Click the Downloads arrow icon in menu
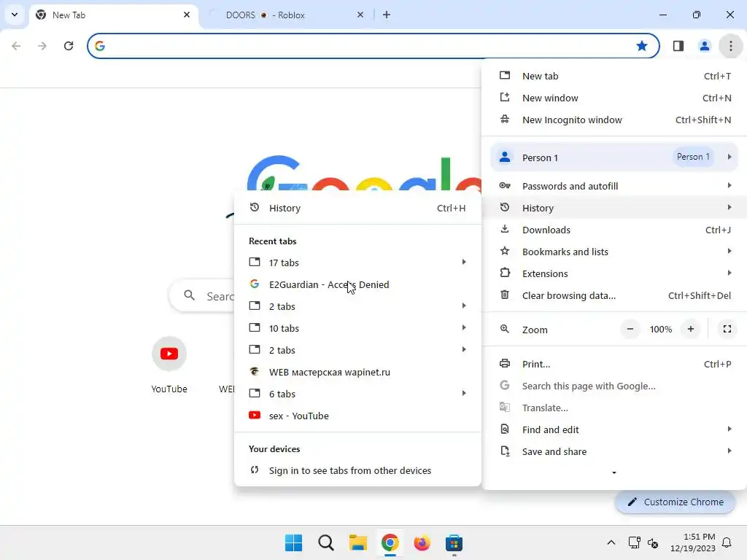747x560 pixels. (505, 230)
